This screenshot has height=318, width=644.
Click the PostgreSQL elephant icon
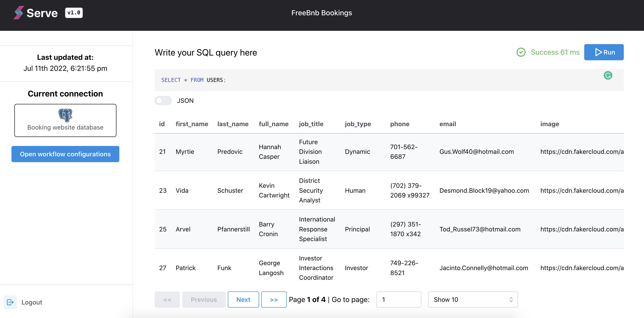click(x=65, y=115)
